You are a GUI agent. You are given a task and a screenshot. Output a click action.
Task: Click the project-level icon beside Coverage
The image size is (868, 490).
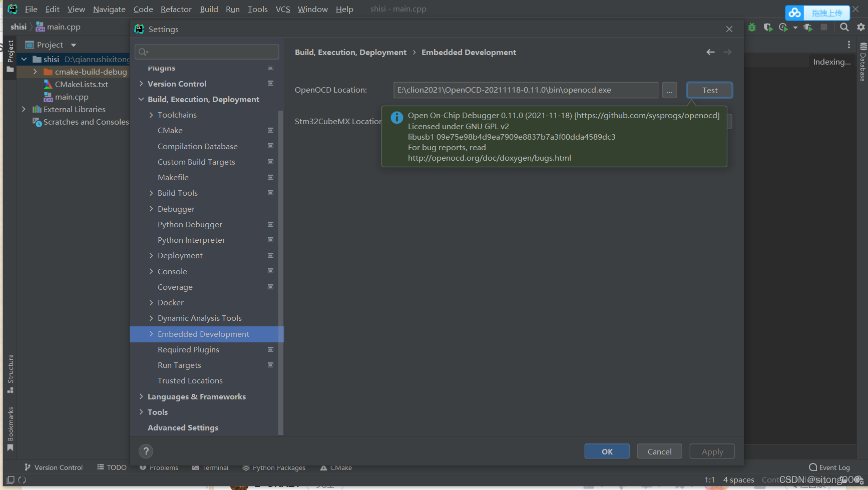[x=270, y=287]
